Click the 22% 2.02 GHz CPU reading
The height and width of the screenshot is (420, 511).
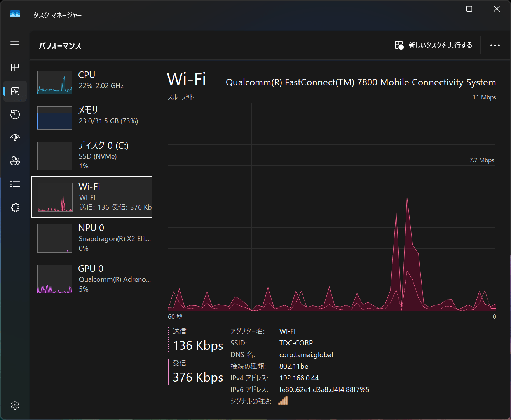coord(101,86)
